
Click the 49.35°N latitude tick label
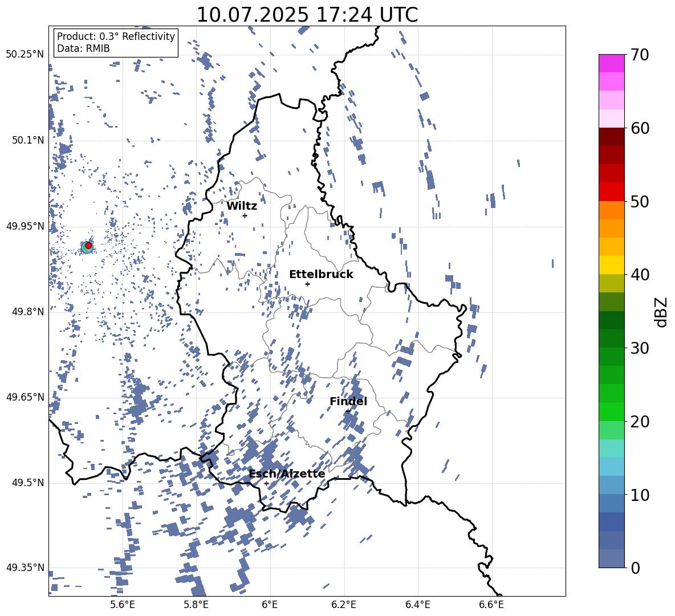pyautogui.click(x=25, y=568)
